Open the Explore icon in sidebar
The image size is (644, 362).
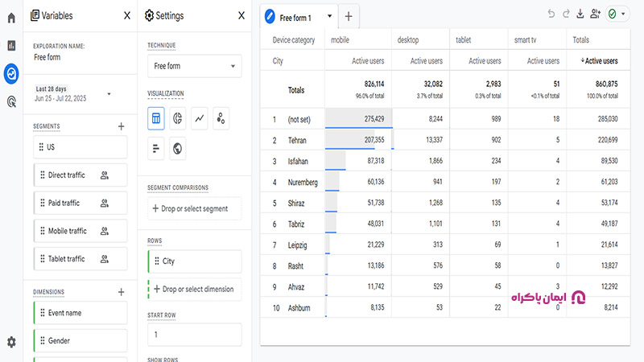[x=11, y=74]
